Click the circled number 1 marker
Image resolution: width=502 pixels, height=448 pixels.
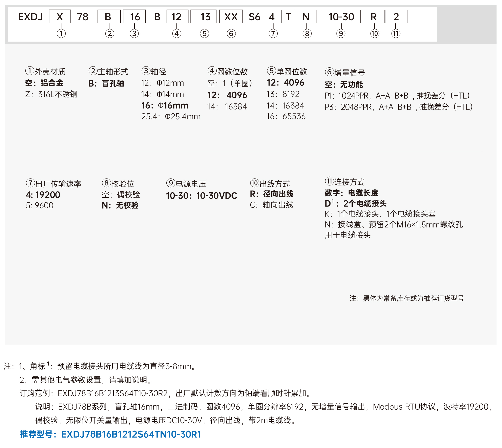(61, 33)
